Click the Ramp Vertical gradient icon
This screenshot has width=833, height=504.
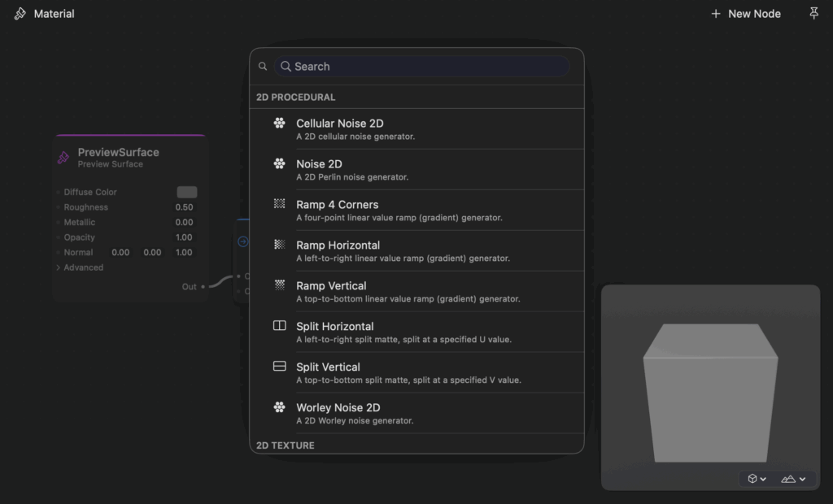(279, 285)
